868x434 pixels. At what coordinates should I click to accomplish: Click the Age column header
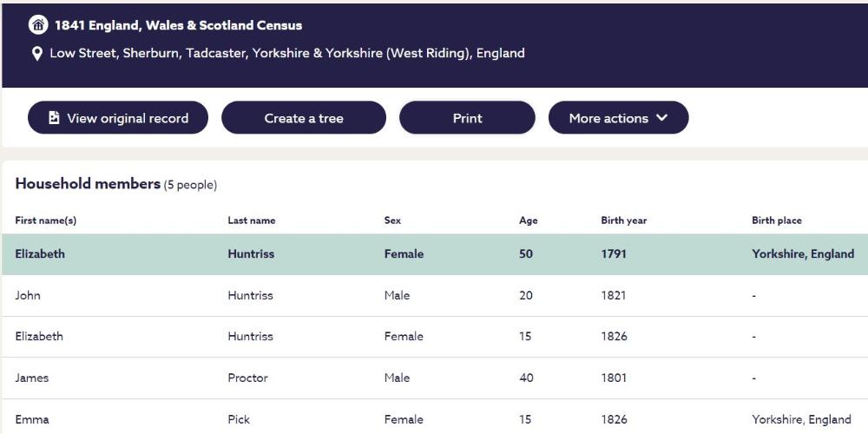(x=529, y=220)
